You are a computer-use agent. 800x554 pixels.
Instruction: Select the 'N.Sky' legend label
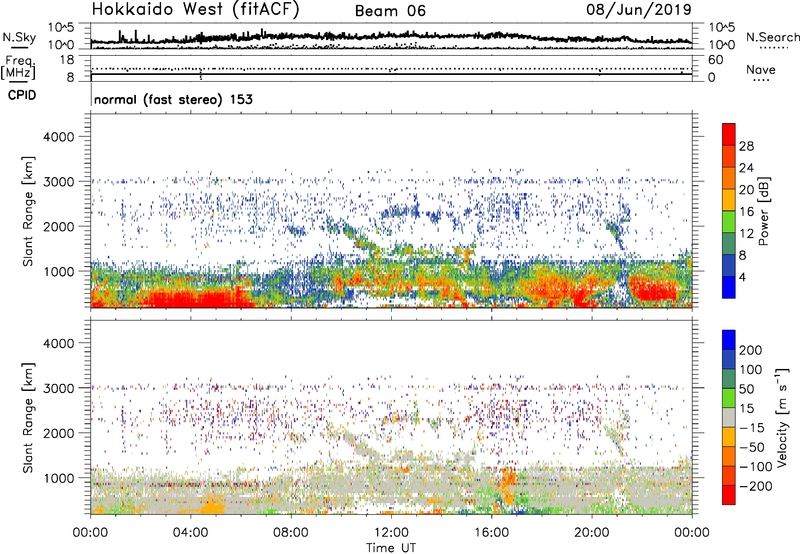(x=19, y=37)
